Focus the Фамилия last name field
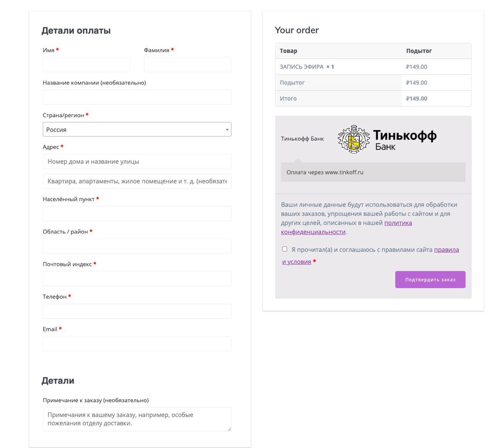Image resolution: width=494 pixels, height=448 pixels. pyautogui.click(x=188, y=64)
